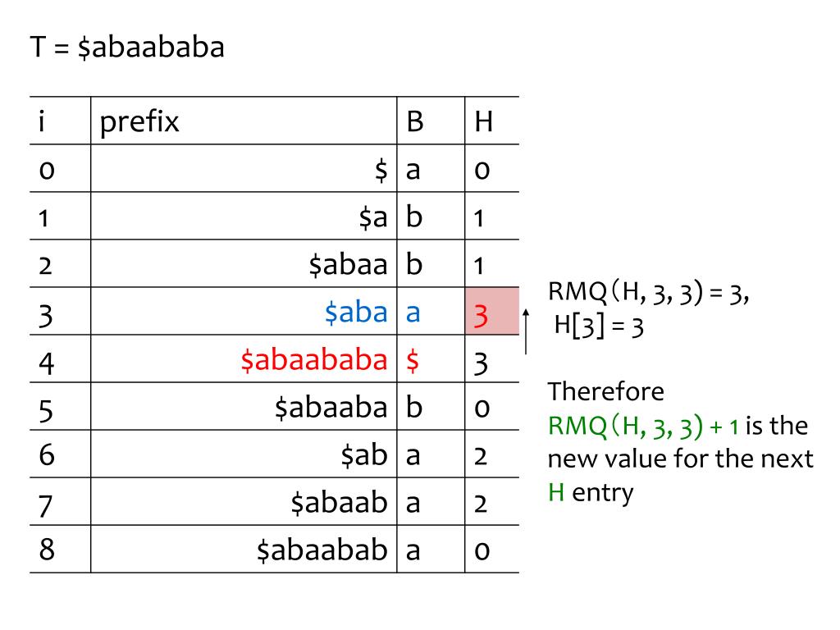840x630 pixels.
Task: Click row index 5 in column i
Action: click(46, 412)
